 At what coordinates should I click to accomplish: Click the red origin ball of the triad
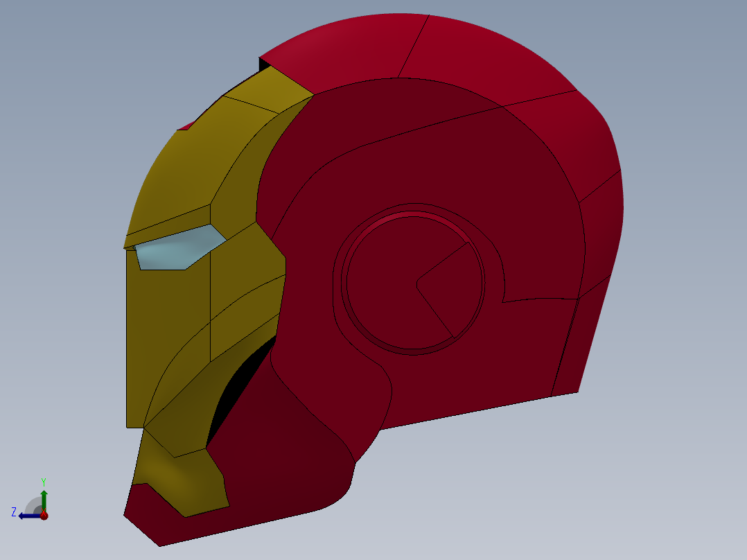(44, 515)
